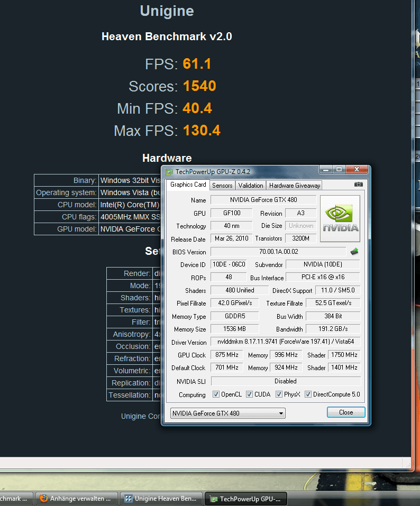Click the BIOS save chip icon
The image size is (420, 506).
(354, 251)
